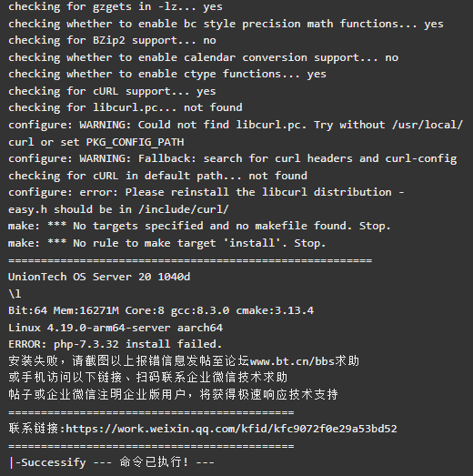This screenshot has height=476, width=473.
Task: Select the UnionTech OS Server 20 line
Action: point(99,277)
